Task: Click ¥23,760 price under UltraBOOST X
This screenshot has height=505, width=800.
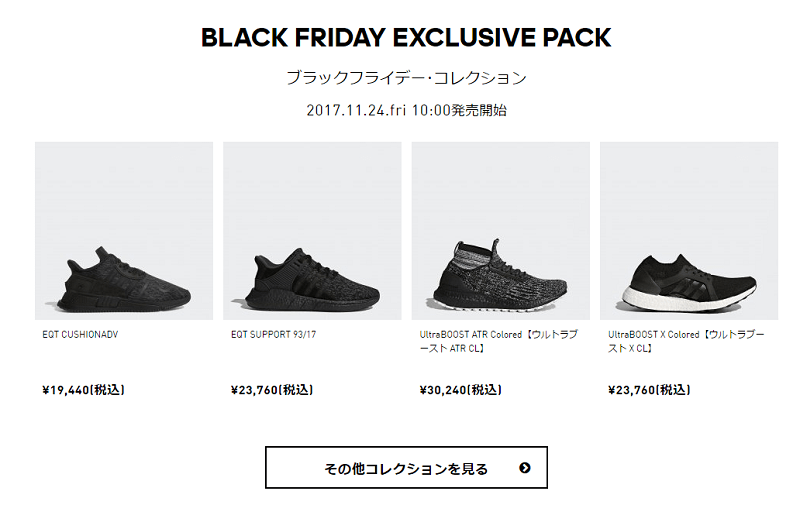Action: 649,390
